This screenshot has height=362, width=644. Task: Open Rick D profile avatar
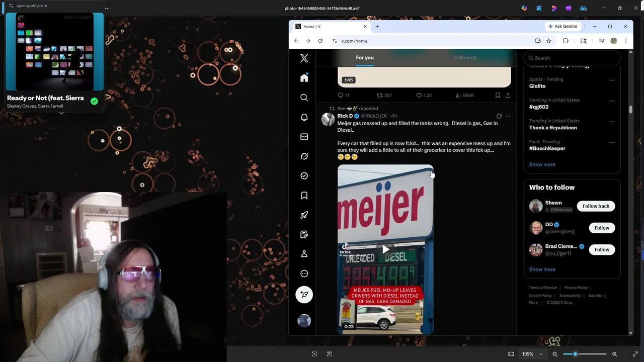[x=328, y=119]
